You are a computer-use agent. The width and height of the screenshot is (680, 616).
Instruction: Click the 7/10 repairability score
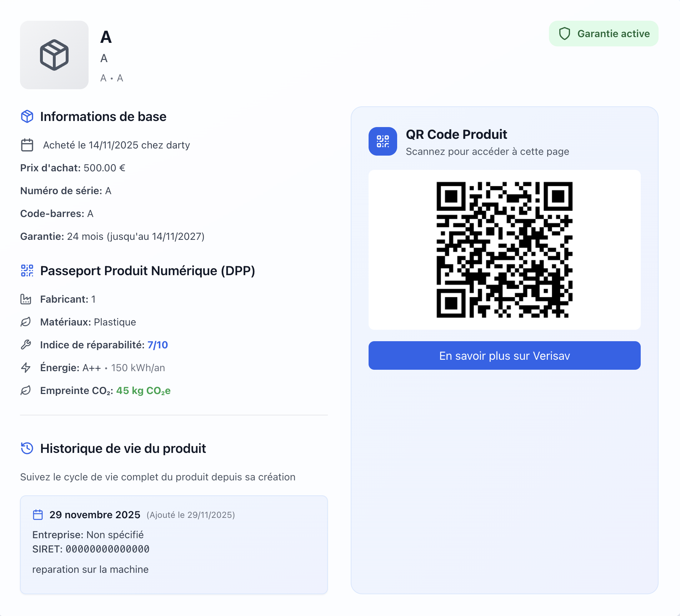(x=157, y=345)
